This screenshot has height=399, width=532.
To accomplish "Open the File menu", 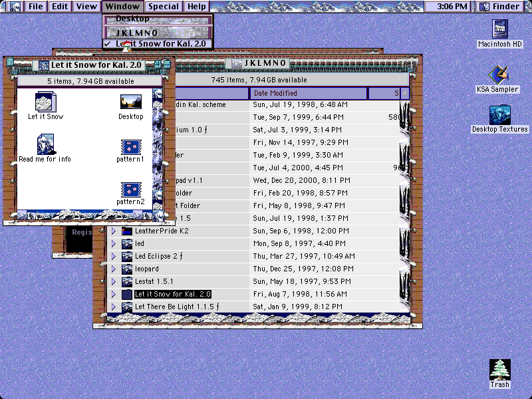I will coord(36,7).
